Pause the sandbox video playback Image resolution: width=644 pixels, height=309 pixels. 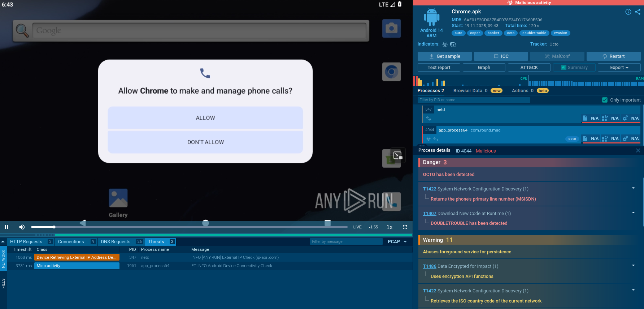coord(6,227)
